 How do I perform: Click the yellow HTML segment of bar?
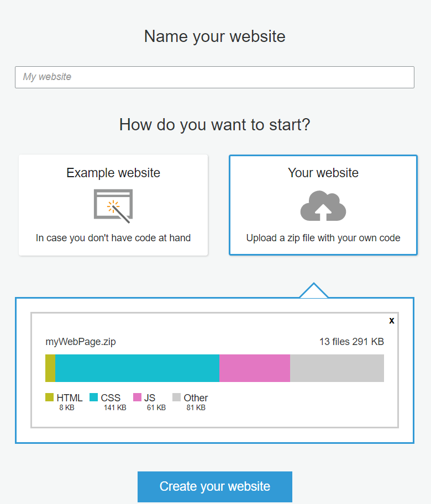50,368
